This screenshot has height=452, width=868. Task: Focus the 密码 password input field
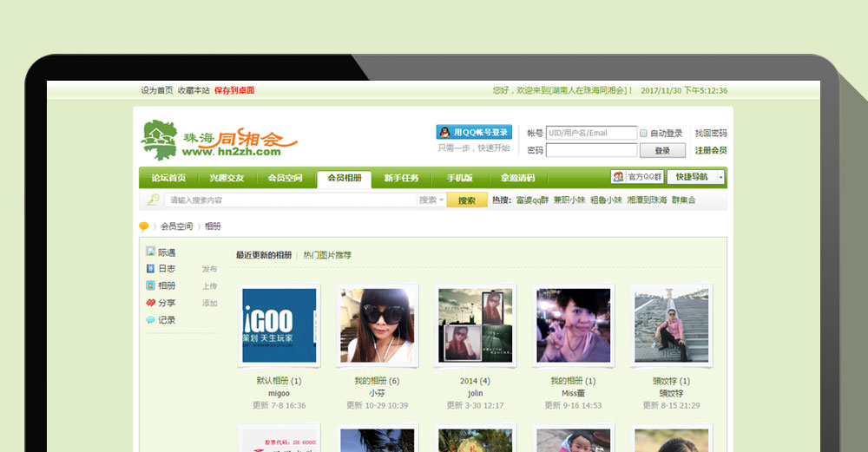click(x=591, y=150)
